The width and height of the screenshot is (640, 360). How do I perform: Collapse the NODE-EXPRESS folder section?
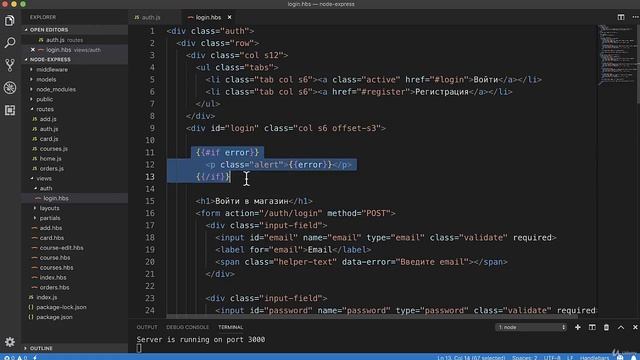tap(50, 60)
